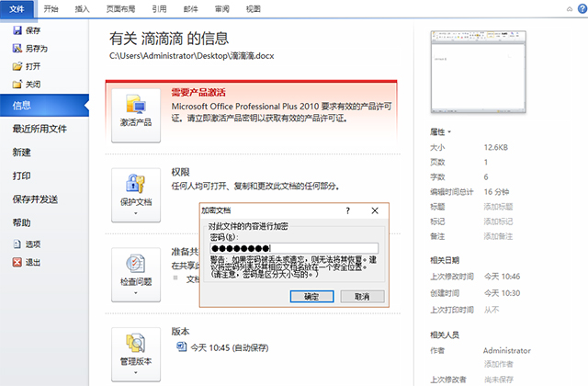Click 添加标题 to add a title
This screenshot has width=588, height=386.
[x=498, y=207]
